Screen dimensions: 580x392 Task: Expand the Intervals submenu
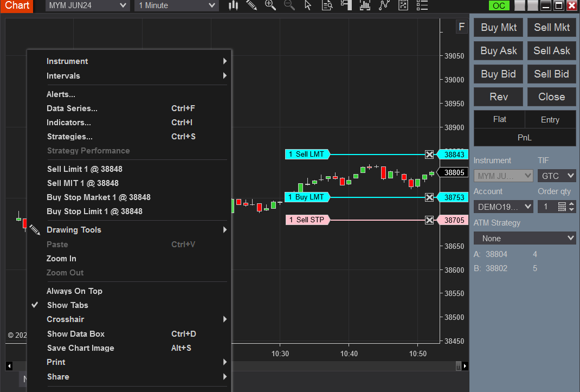(130, 76)
